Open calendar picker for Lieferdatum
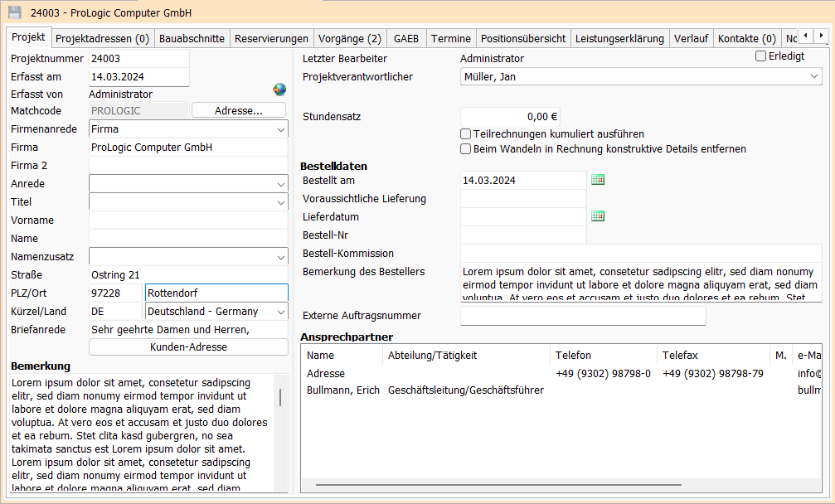 598,216
